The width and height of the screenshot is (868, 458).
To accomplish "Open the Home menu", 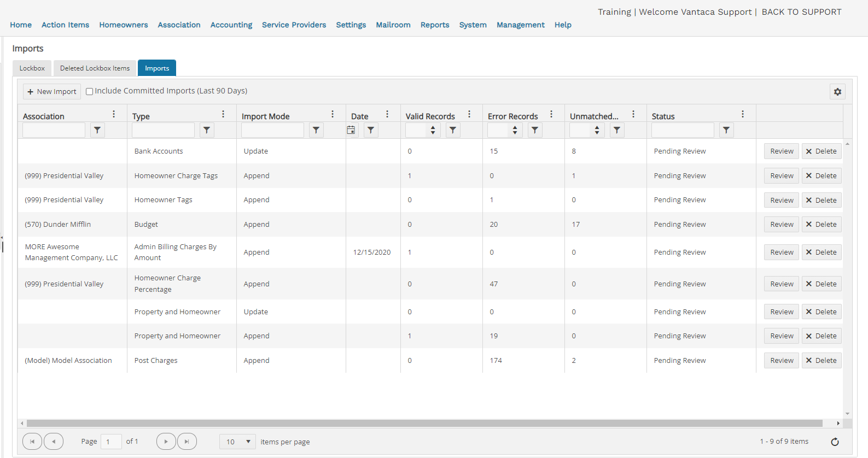I will click(21, 25).
